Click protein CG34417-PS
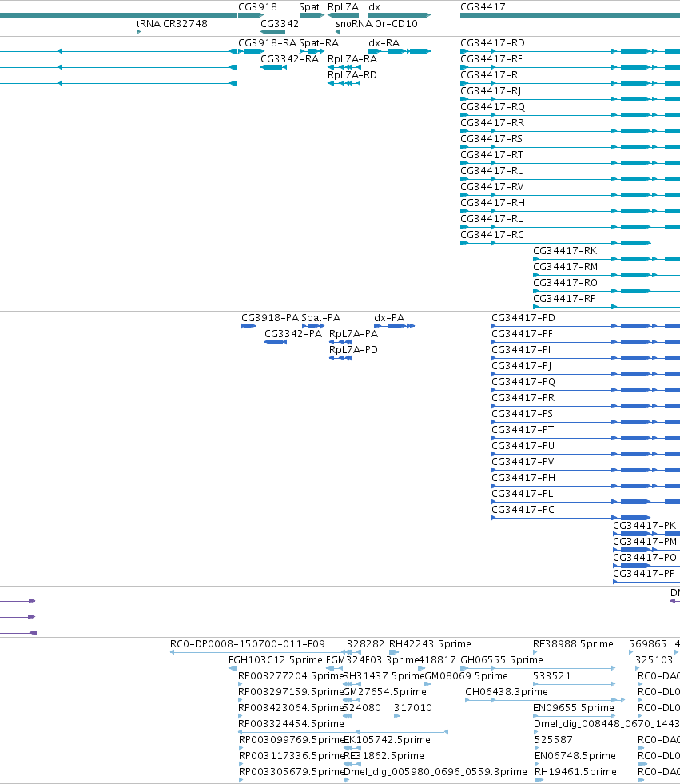680x784 pixels. point(522,414)
